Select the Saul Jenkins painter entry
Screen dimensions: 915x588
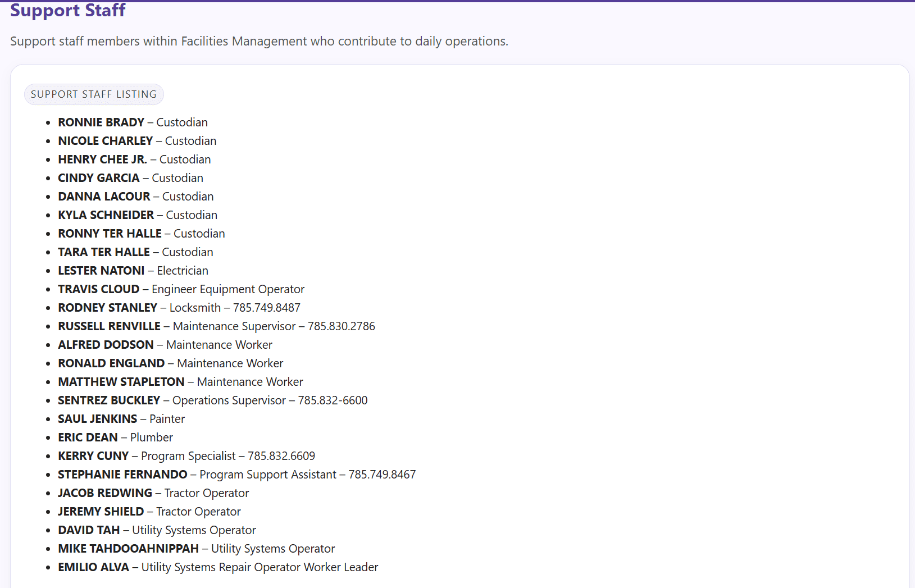coord(121,419)
